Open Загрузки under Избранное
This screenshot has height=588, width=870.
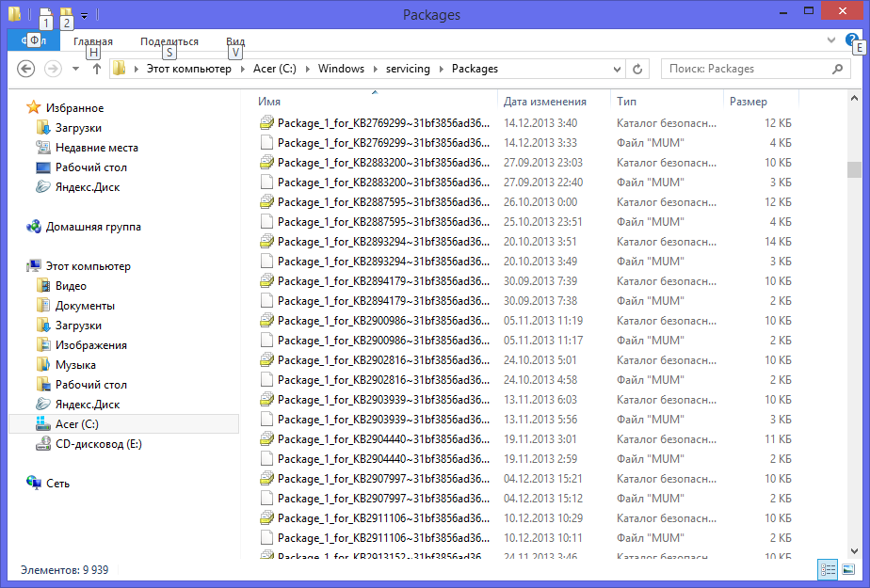click(x=78, y=128)
